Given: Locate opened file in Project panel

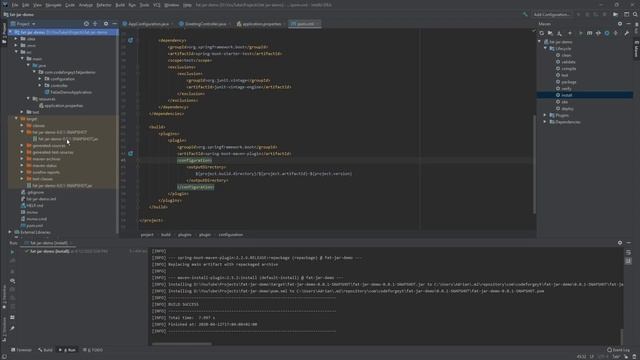Looking at the screenshot, I should click(x=86, y=24).
